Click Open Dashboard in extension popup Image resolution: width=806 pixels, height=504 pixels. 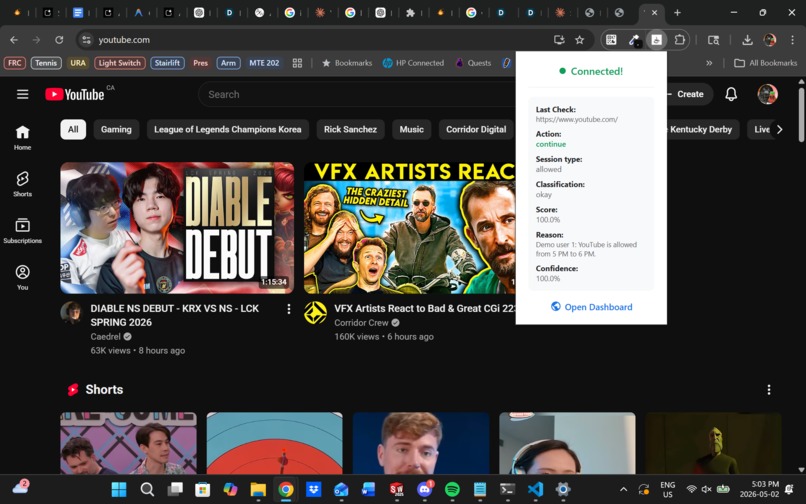(592, 307)
